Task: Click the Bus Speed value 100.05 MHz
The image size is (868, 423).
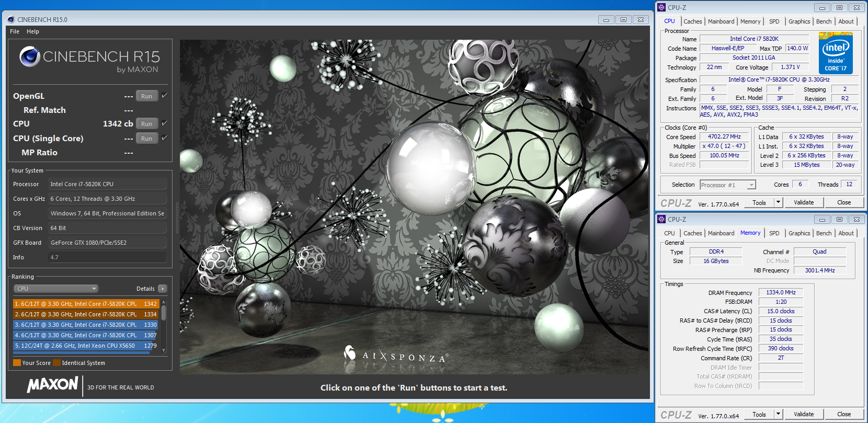Action: (x=725, y=155)
